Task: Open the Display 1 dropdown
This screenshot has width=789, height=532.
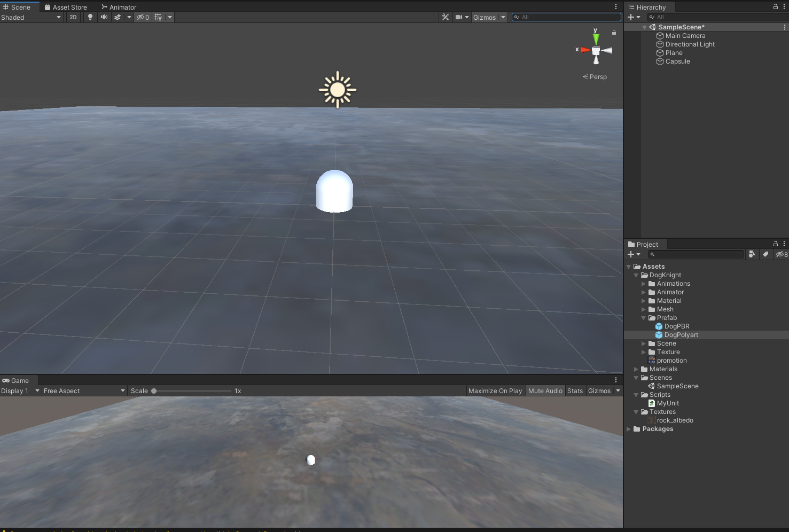Action: point(20,391)
